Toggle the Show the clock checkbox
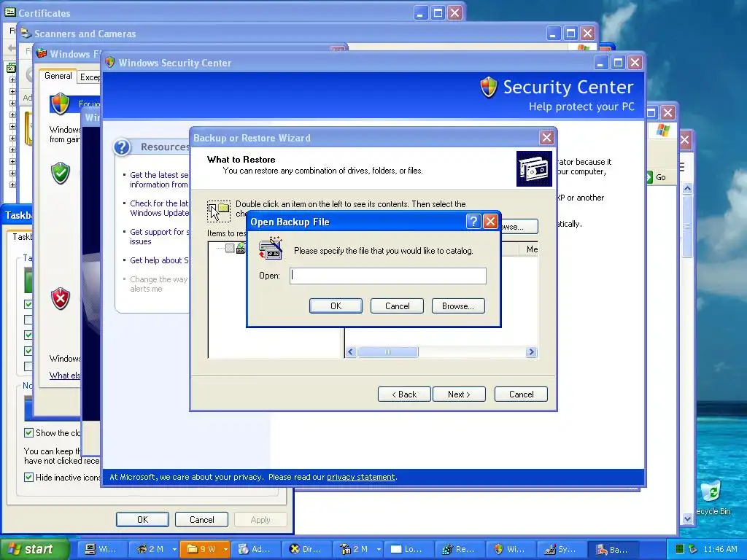Screen dimensions: 747x560 (28, 433)
